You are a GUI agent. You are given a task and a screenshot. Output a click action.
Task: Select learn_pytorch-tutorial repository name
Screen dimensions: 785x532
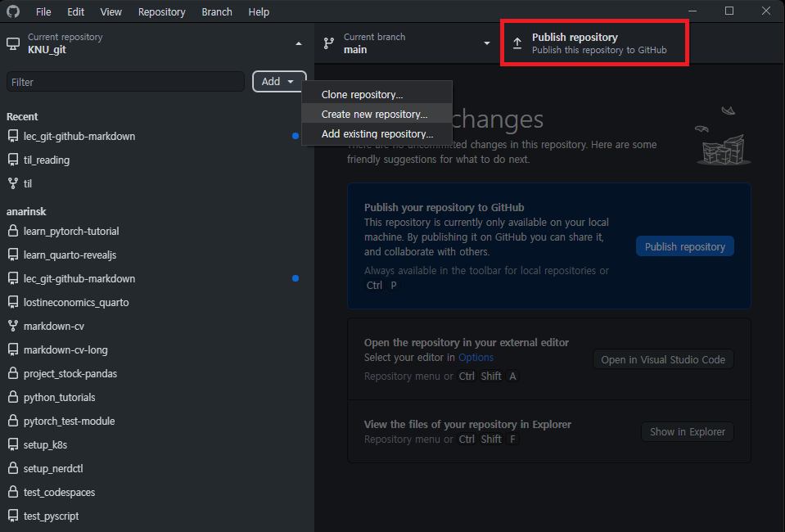(71, 232)
